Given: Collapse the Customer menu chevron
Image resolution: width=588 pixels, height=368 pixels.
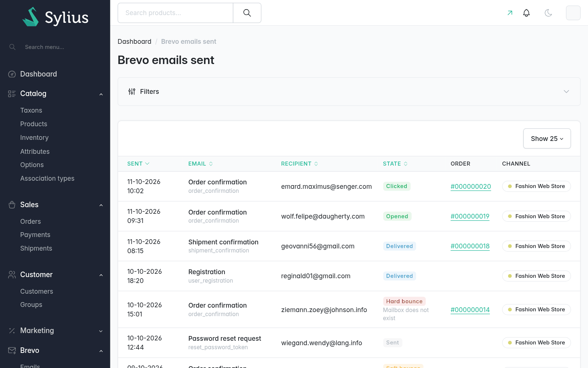Looking at the screenshot, I should 101,275.
